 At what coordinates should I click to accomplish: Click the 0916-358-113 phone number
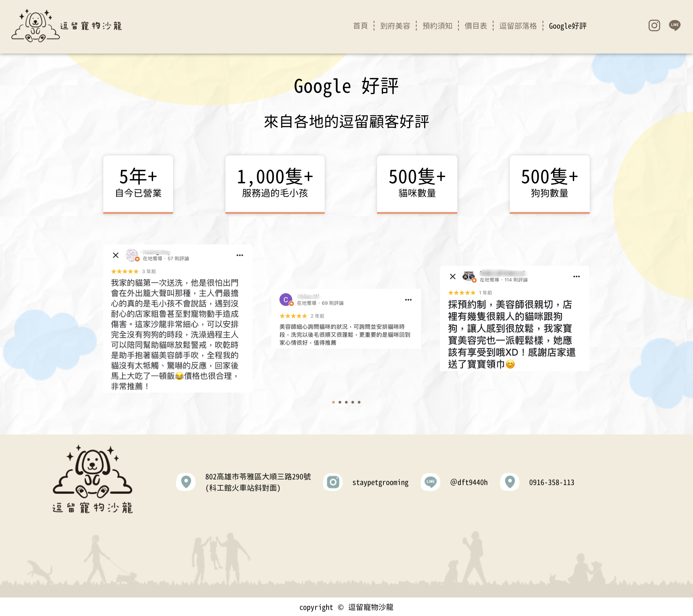pyautogui.click(x=551, y=482)
